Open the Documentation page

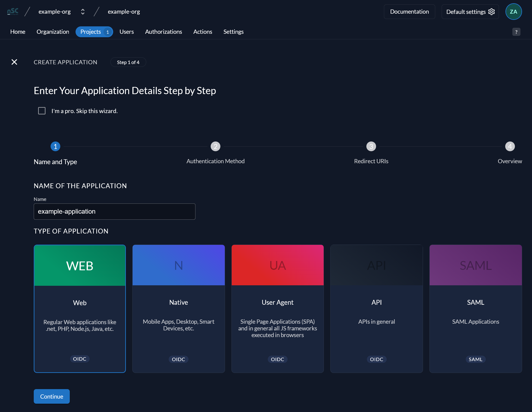409,12
